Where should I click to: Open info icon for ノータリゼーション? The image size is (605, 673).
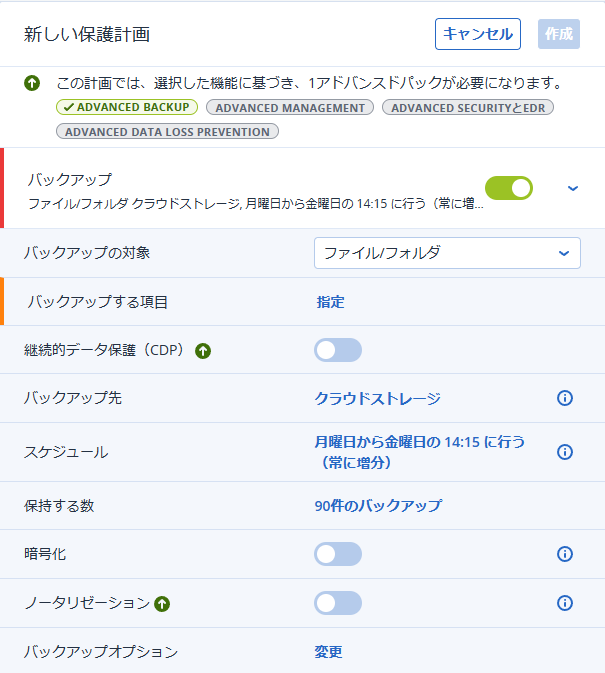pos(565,603)
